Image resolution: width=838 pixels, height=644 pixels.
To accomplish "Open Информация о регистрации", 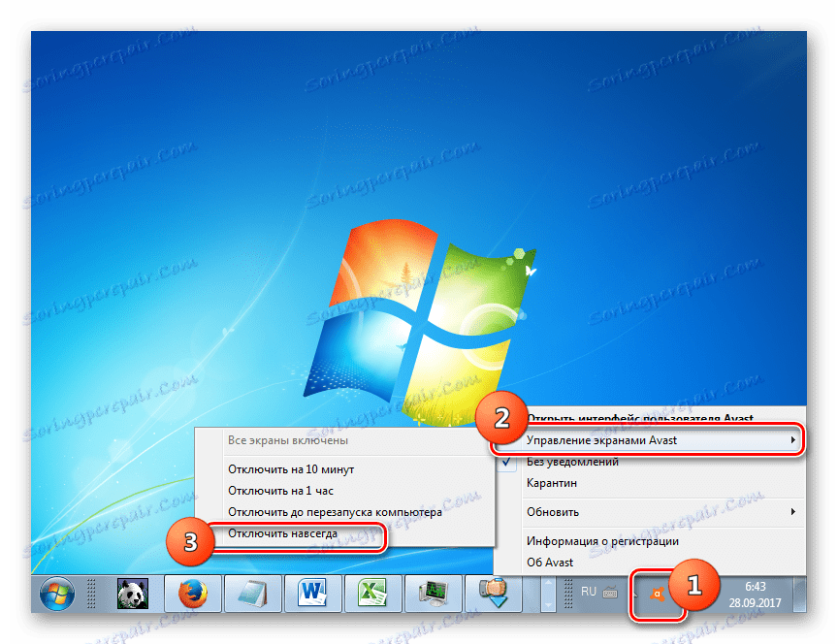I will [648, 541].
